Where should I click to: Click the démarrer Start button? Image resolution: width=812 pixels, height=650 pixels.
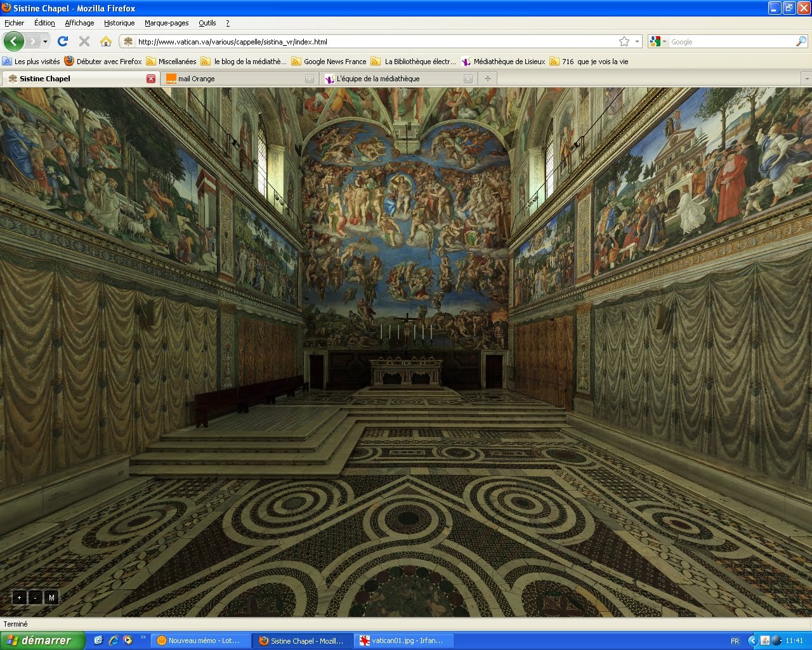(42, 640)
